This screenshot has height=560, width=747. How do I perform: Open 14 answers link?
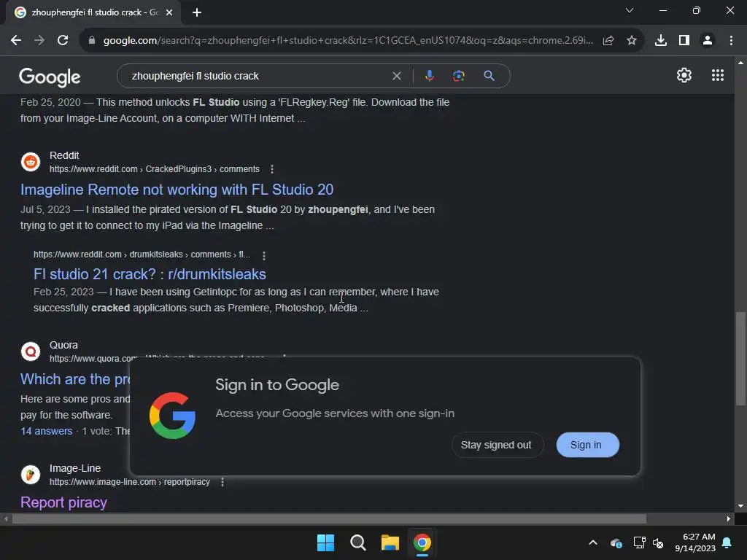[46, 431]
